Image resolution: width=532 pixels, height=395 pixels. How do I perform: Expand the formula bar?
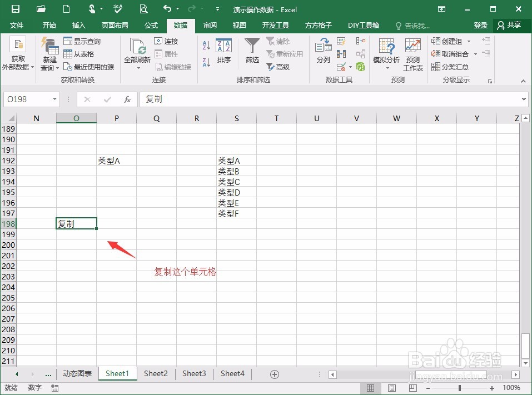(524, 99)
